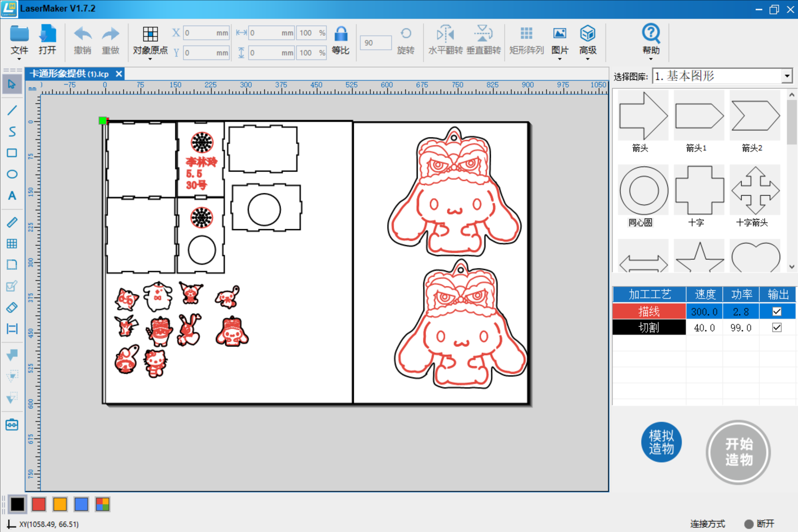Screen dimensions: 798x532
Task: Open the toolbox icon at sidebar bottom
Action: (12, 425)
